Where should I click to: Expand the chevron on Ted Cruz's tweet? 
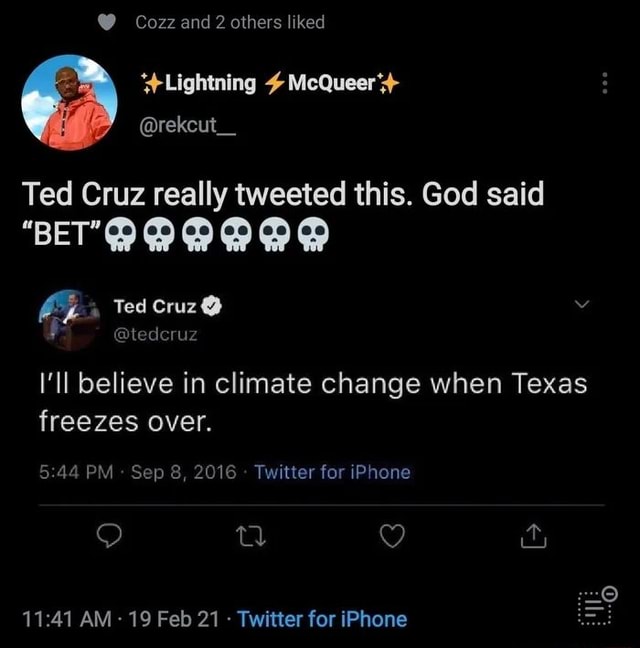[584, 304]
